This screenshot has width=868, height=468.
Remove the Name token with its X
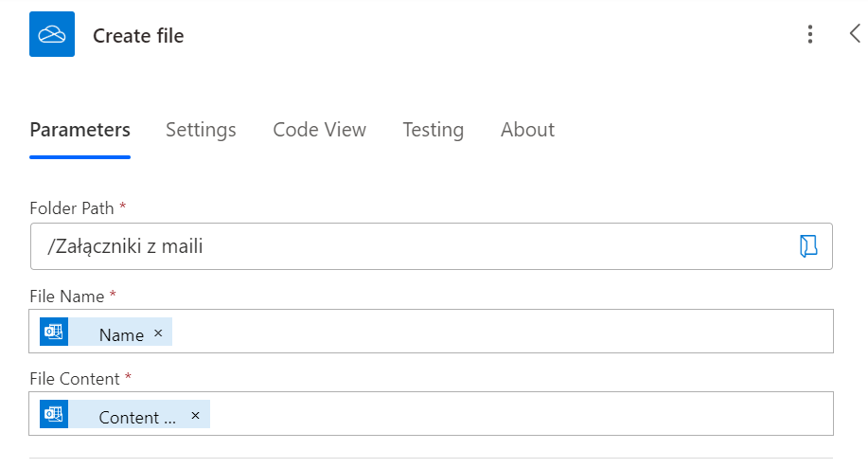[x=158, y=333]
